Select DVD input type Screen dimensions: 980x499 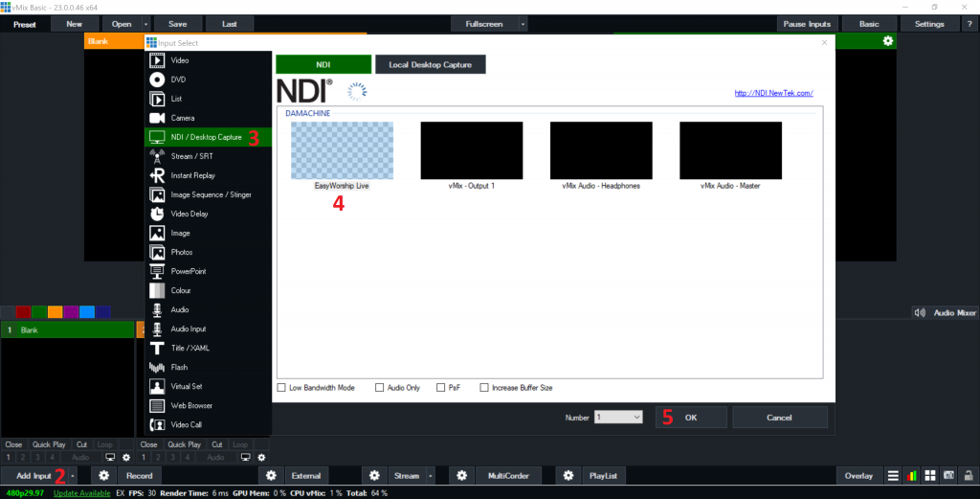pos(208,79)
